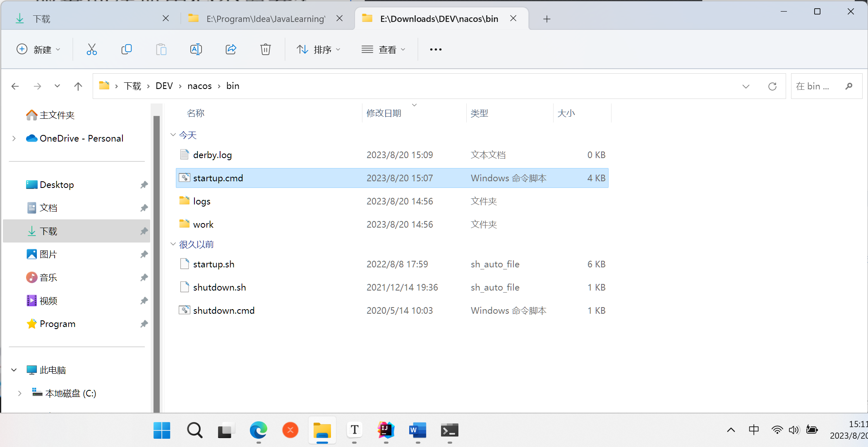
Task: Open IntelliJ IDEA from the taskbar
Action: 386,430
